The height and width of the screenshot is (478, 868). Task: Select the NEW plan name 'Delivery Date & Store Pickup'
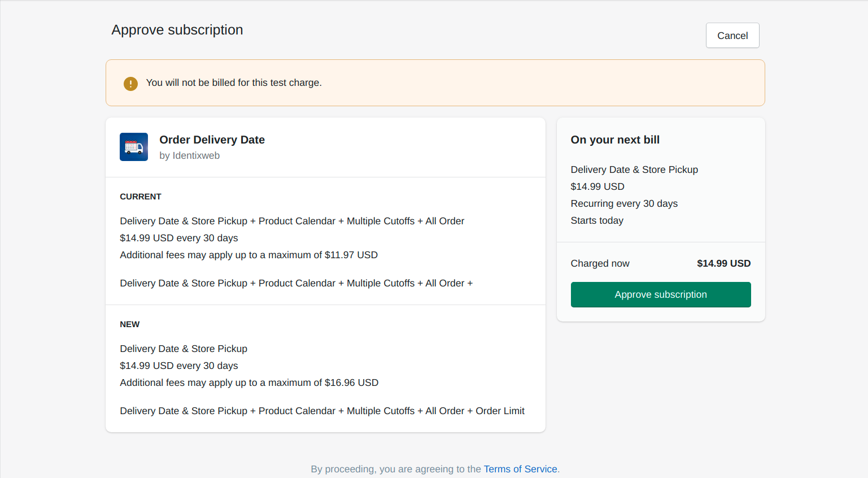[x=184, y=349]
